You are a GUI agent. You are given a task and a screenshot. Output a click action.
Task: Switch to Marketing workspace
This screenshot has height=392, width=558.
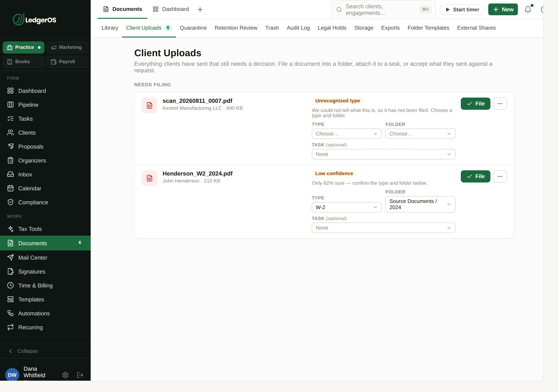pos(67,47)
